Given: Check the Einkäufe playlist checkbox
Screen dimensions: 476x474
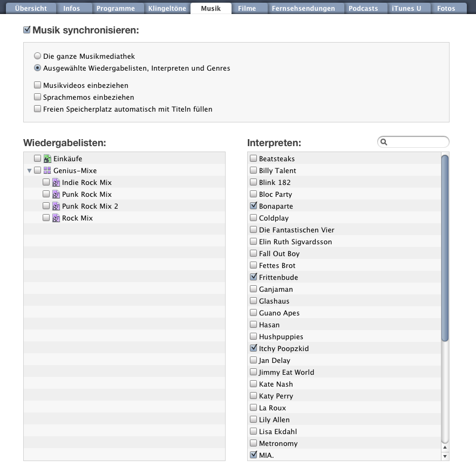Looking at the screenshot, I should (37, 159).
